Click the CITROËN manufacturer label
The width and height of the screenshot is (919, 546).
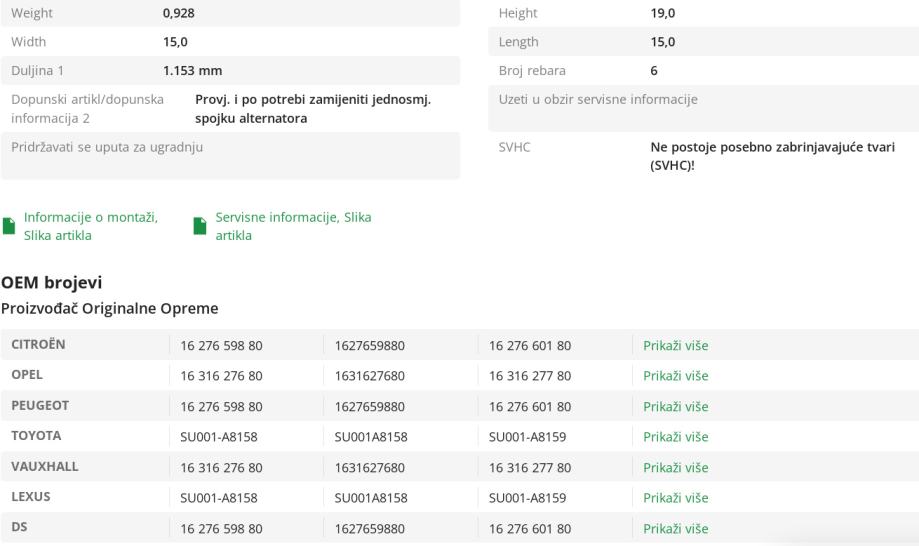click(x=40, y=345)
